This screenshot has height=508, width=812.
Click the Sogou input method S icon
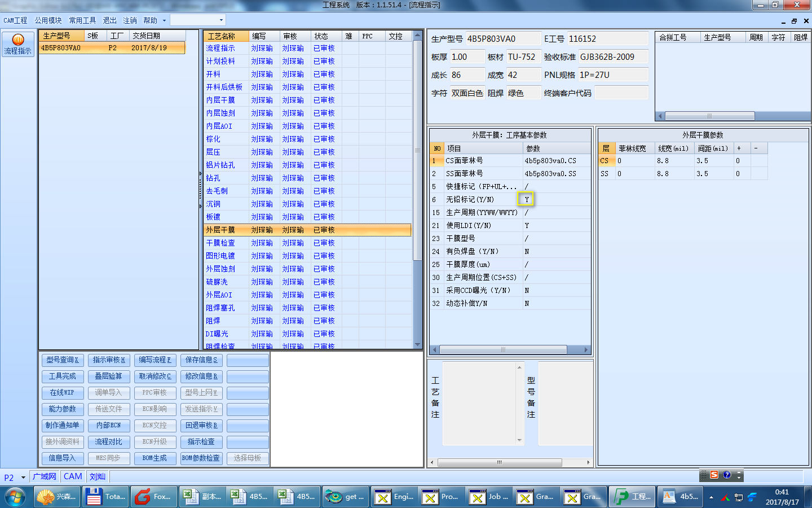click(x=714, y=475)
